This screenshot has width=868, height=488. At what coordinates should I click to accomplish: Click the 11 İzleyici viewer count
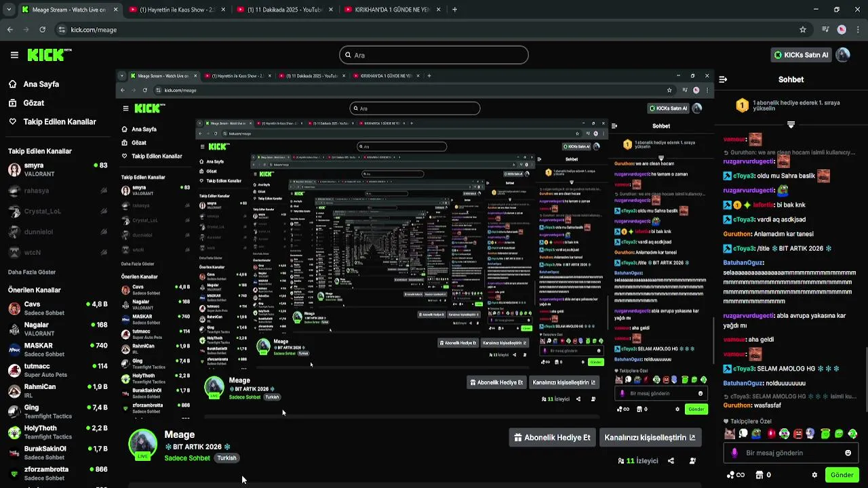638,461
